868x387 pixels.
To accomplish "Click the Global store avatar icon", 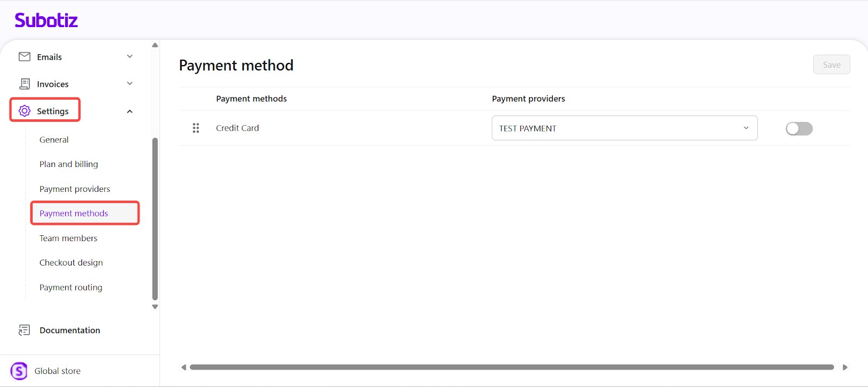I will click(19, 371).
